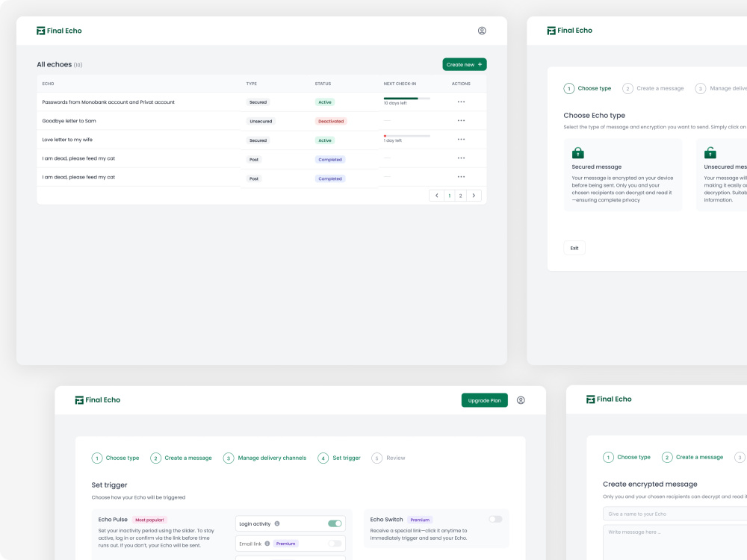Go to page 2 in pagination
747x560 pixels.
(x=461, y=196)
